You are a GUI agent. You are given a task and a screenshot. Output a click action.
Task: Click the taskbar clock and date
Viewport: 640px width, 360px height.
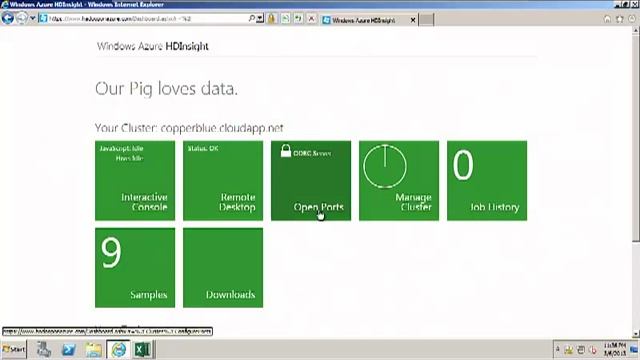click(615, 349)
